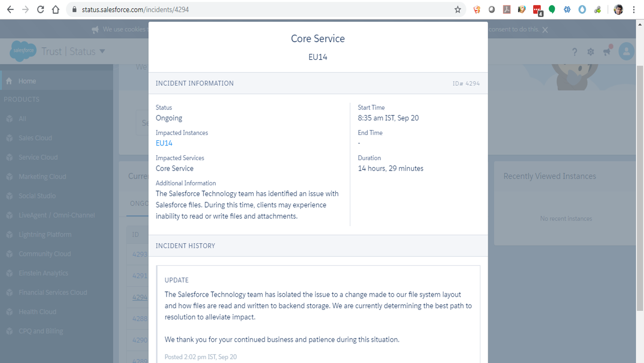The image size is (644, 363).
Task: Open the EU14 impacted instance link
Action: pos(164,143)
